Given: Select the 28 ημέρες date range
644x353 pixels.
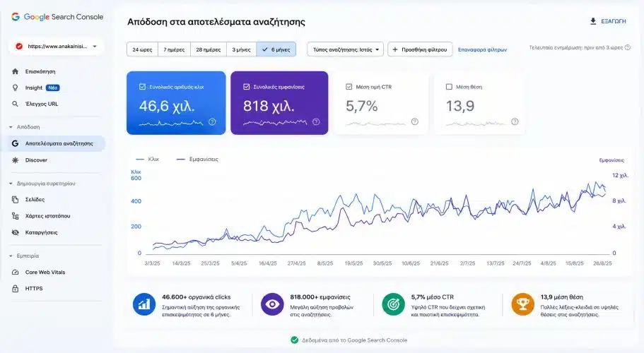Looking at the screenshot, I should [x=209, y=49].
